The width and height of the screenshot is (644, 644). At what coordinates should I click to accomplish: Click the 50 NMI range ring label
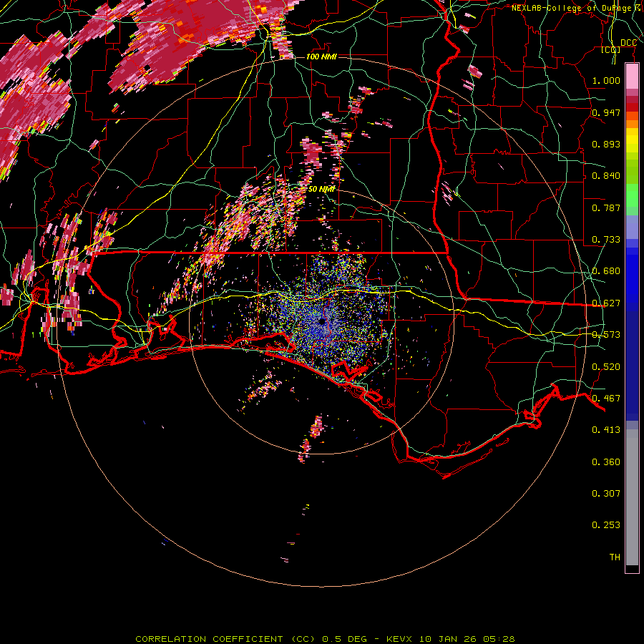pyautogui.click(x=321, y=189)
